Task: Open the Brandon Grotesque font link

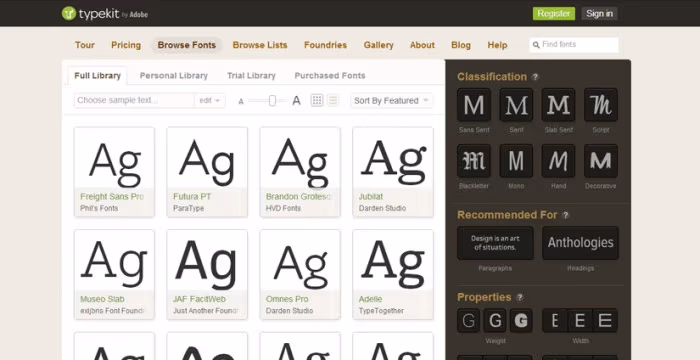Action: pos(299,197)
